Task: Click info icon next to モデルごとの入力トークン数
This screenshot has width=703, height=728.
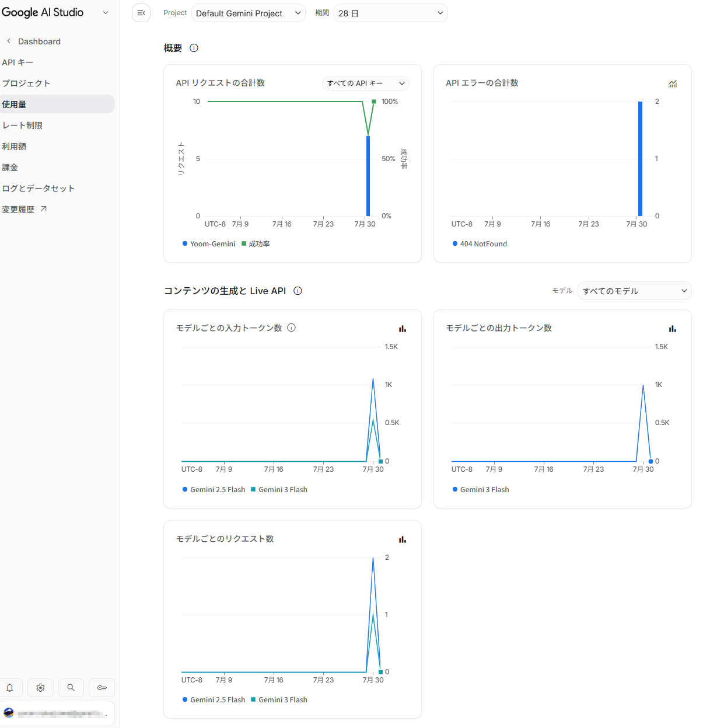Action: pyautogui.click(x=292, y=328)
